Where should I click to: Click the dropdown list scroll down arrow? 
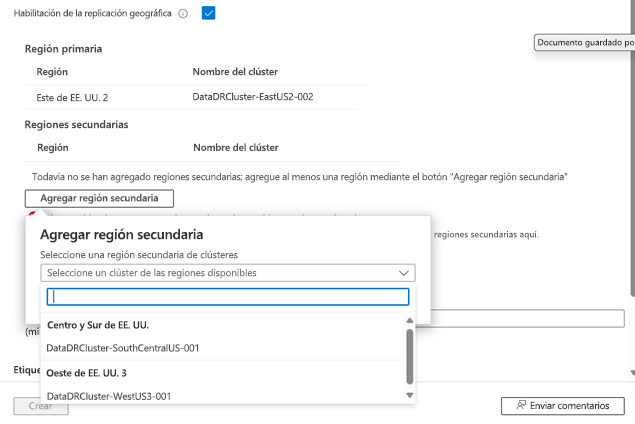(x=409, y=395)
